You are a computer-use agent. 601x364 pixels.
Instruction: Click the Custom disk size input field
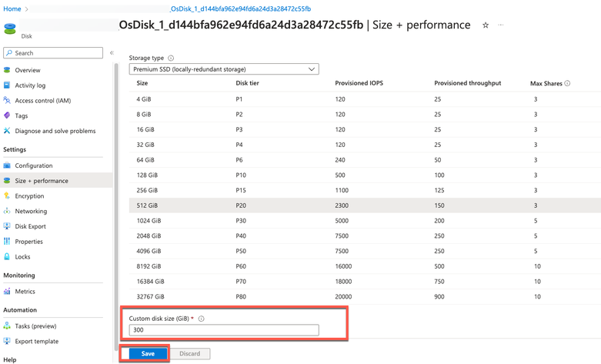click(x=224, y=330)
